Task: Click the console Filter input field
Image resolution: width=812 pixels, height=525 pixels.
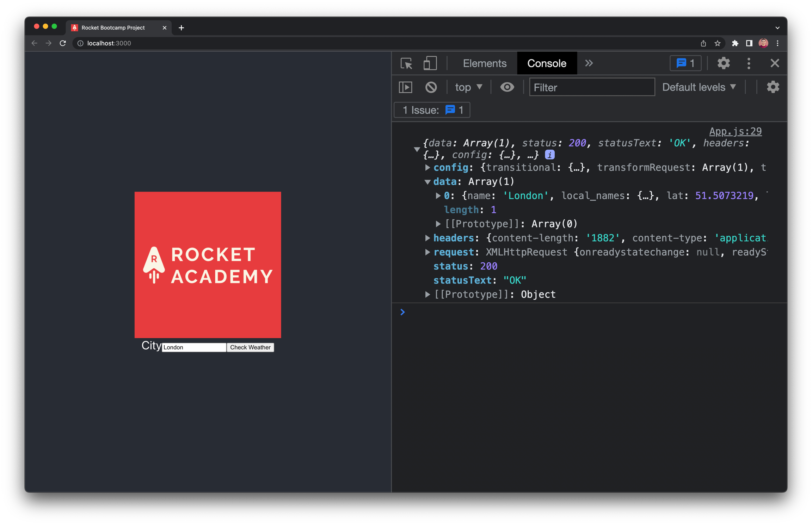Action: coord(592,87)
